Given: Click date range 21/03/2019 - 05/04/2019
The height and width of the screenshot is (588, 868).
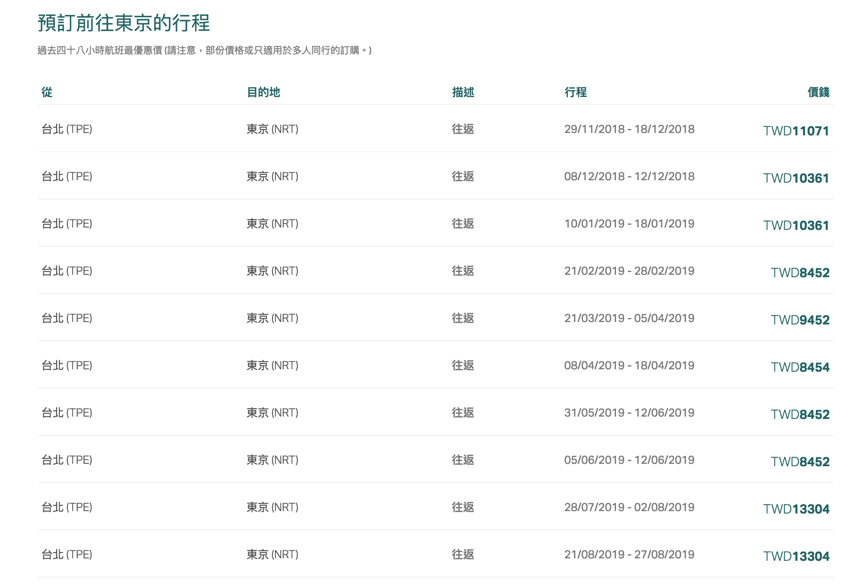Looking at the screenshot, I should pos(629,318).
